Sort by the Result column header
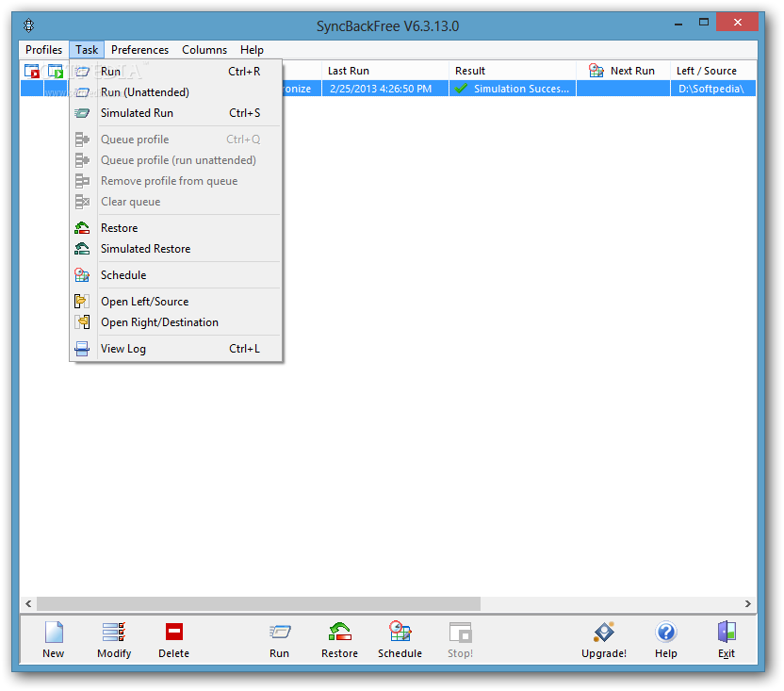Screen dimensions: 784x691 tap(513, 71)
